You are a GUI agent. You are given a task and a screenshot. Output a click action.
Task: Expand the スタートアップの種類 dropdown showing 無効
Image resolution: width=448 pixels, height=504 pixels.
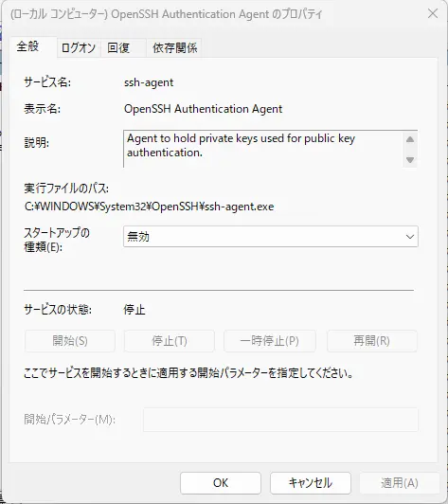click(271, 237)
